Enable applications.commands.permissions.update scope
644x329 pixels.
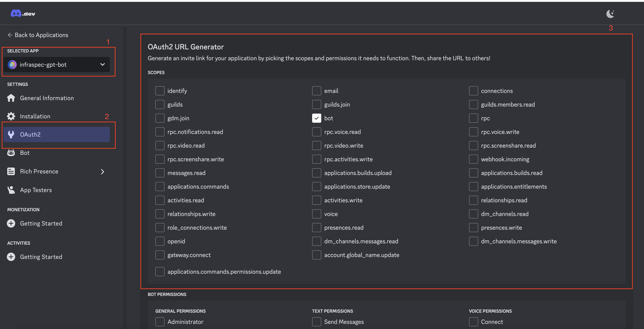pos(160,272)
